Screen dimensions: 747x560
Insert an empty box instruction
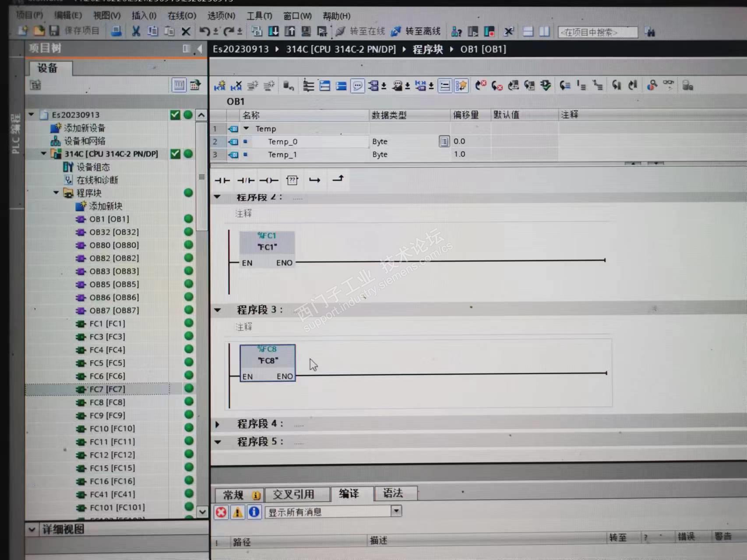292,180
